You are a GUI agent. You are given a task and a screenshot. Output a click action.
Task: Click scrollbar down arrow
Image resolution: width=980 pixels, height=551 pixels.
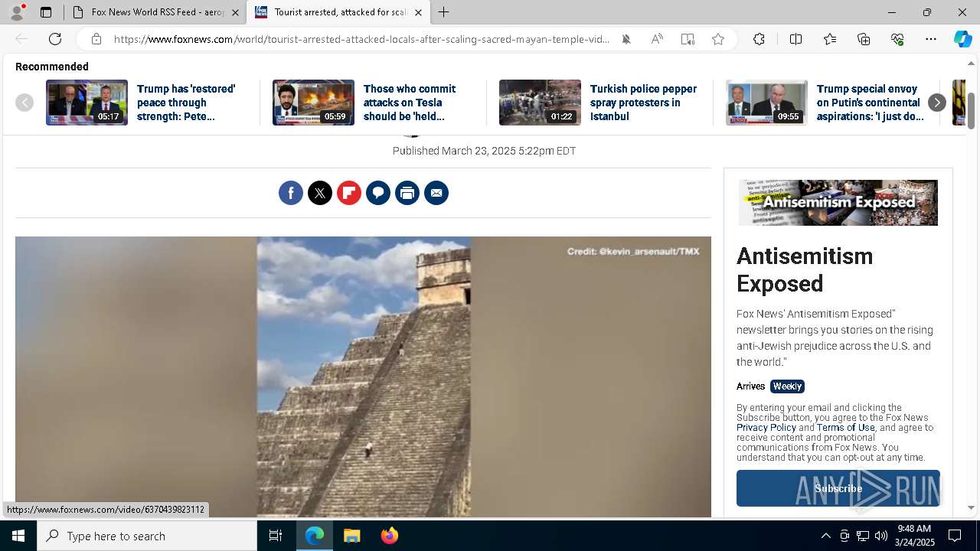coord(971,507)
